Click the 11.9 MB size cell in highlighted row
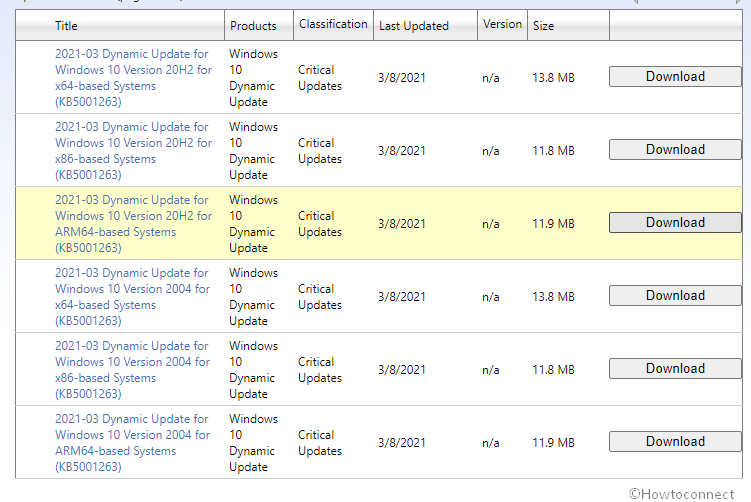The image size is (751, 502). pyautogui.click(x=553, y=224)
